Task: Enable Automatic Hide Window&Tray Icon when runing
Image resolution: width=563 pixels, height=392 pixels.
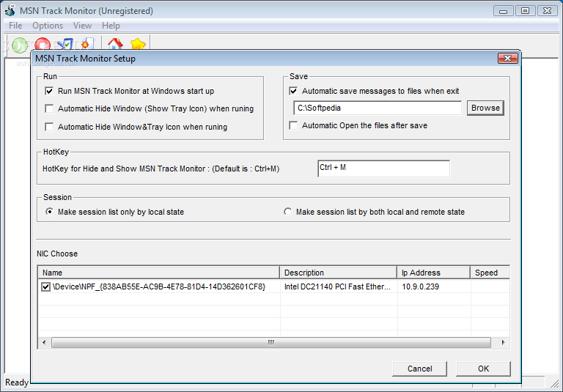Action: click(x=49, y=127)
